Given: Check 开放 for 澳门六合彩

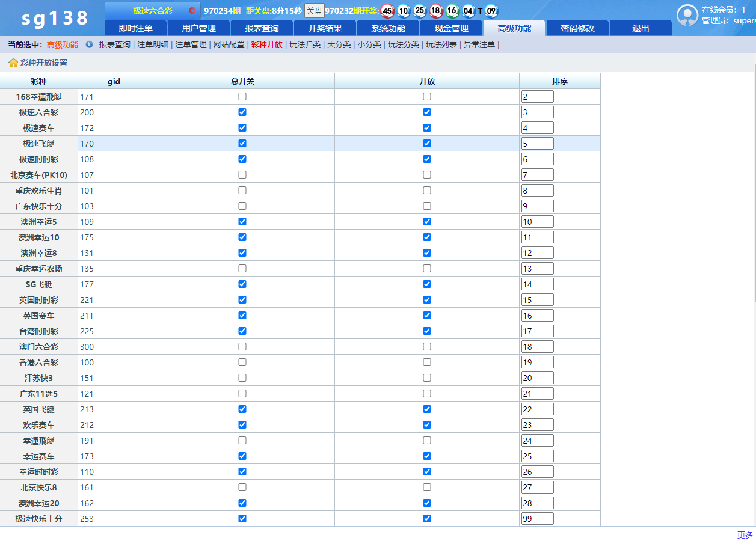Looking at the screenshot, I should pyautogui.click(x=427, y=346).
